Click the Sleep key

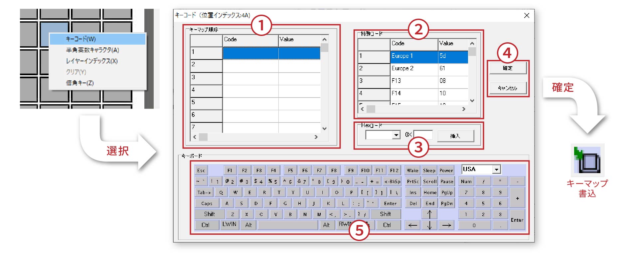(429, 170)
